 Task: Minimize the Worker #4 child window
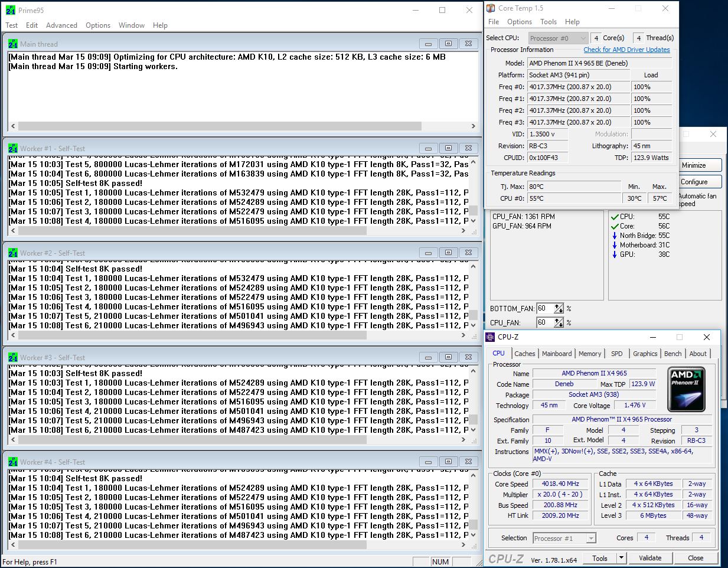(428, 462)
